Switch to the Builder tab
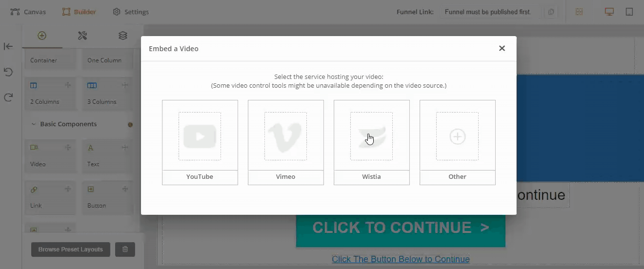Image resolution: width=644 pixels, height=269 pixels. (79, 12)
